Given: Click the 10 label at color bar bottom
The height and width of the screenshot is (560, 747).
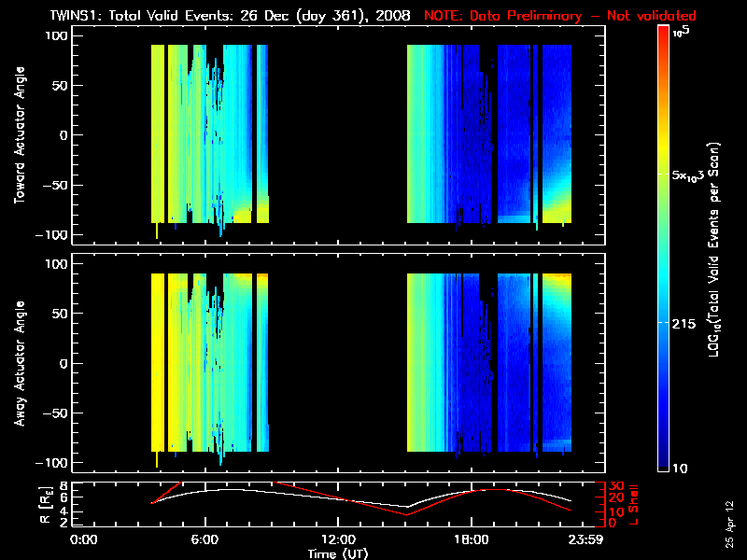Looking at the screenshot, I should (681, 468).
